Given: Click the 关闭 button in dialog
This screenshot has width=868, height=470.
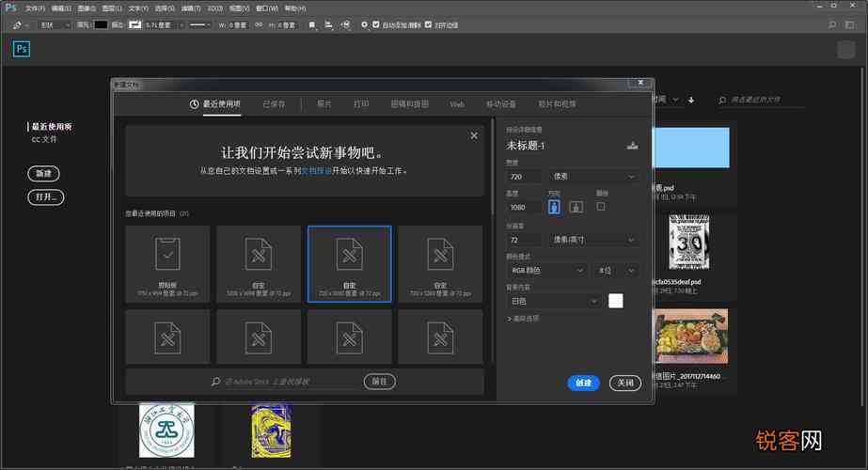Looking at the screenshot, I should (x=625, y=383).
